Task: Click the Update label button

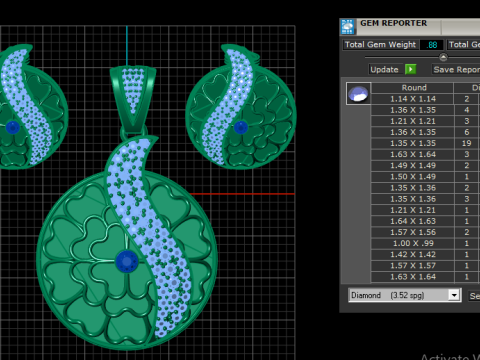Action: tap(384, 69)
